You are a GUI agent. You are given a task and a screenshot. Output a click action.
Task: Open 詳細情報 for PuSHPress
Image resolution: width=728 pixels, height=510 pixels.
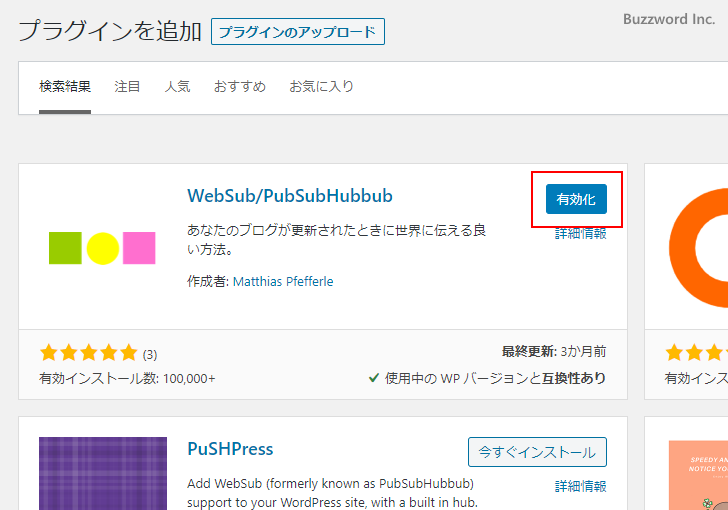click(581, 486)
